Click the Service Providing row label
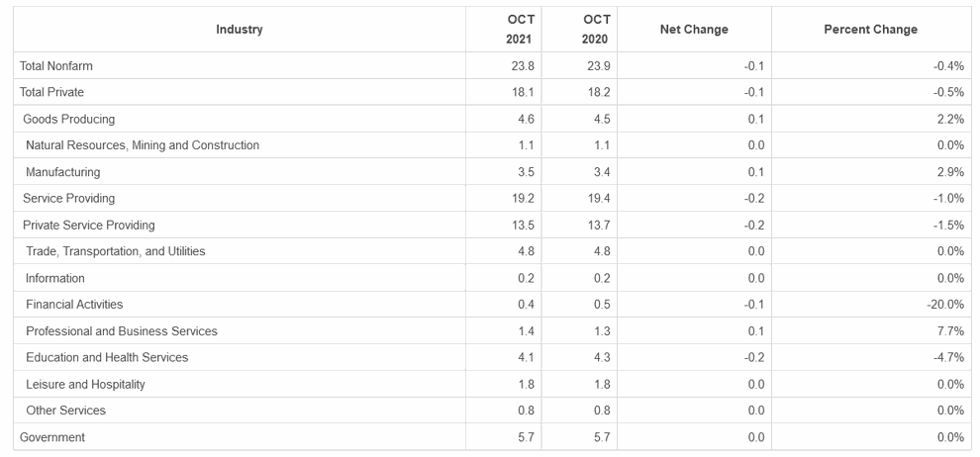Image resolution: width=980 pixels, height=457 pixels. (x=68, y=199)
